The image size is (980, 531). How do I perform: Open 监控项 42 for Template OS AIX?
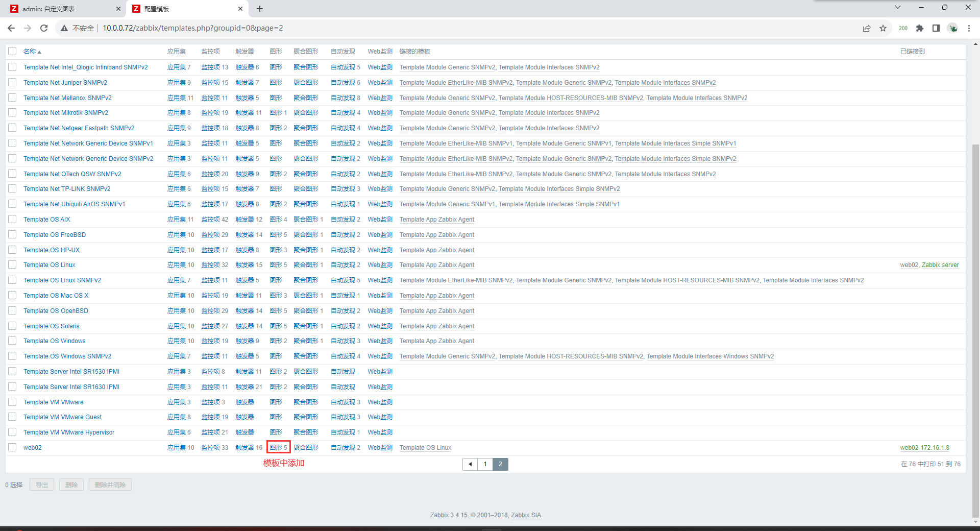click(x=210, y=220)
